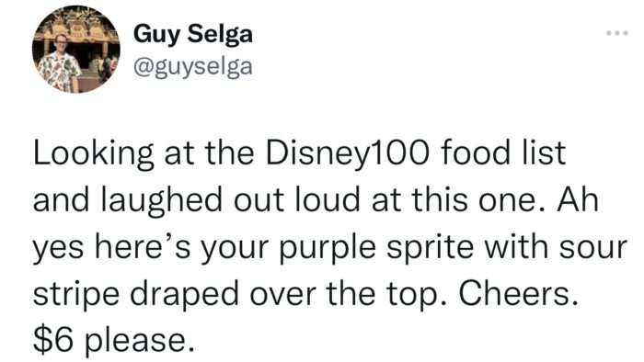This screenshot has width=644, height=362.
Task: Open the Guy Selga display name link
Action: (x=193, y=33)
